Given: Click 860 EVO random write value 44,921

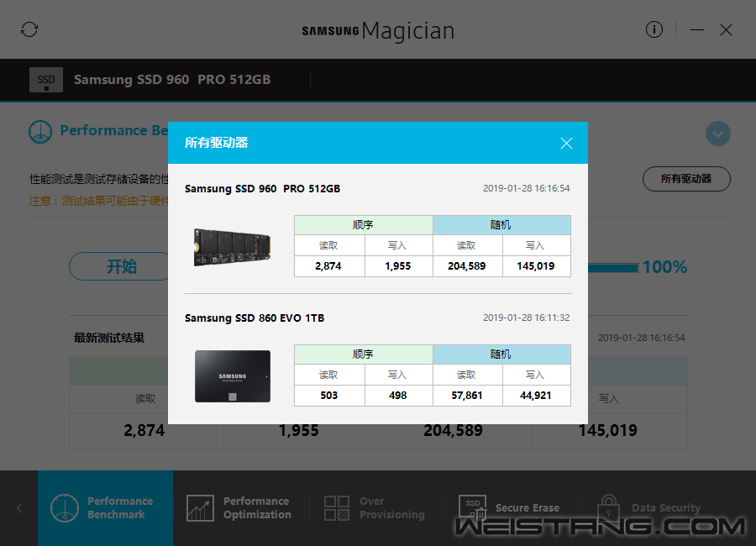Looking at the screenshot, I should [536, 396].
